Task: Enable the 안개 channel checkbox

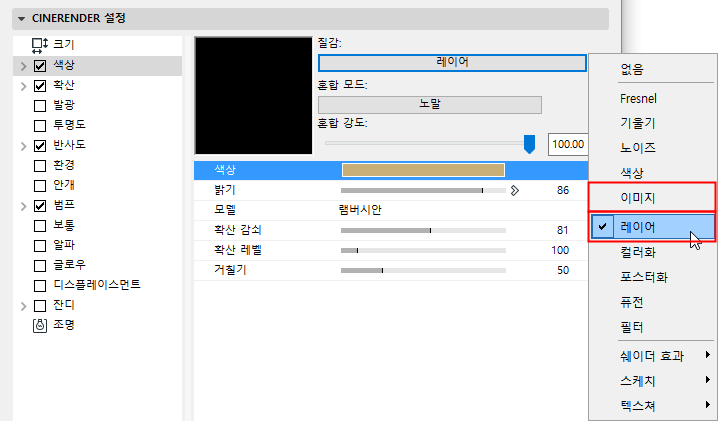Action: coord(40,186)
